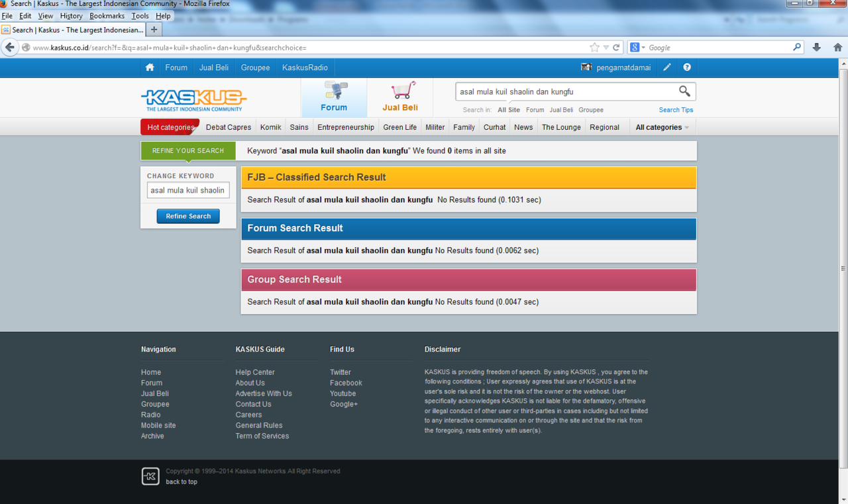Screen dimensions: 848x504
Task: Open KaskusRadio in the blue navigation bar
Action: tap(305, 68)
